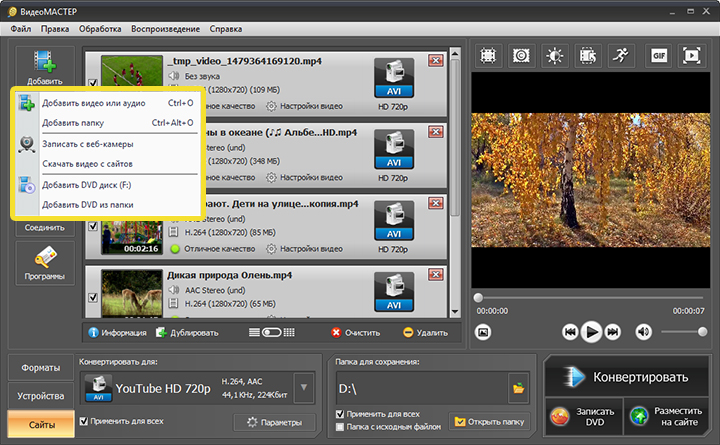Open the brightness enhancement sun icon

click(x=554, y=56)
